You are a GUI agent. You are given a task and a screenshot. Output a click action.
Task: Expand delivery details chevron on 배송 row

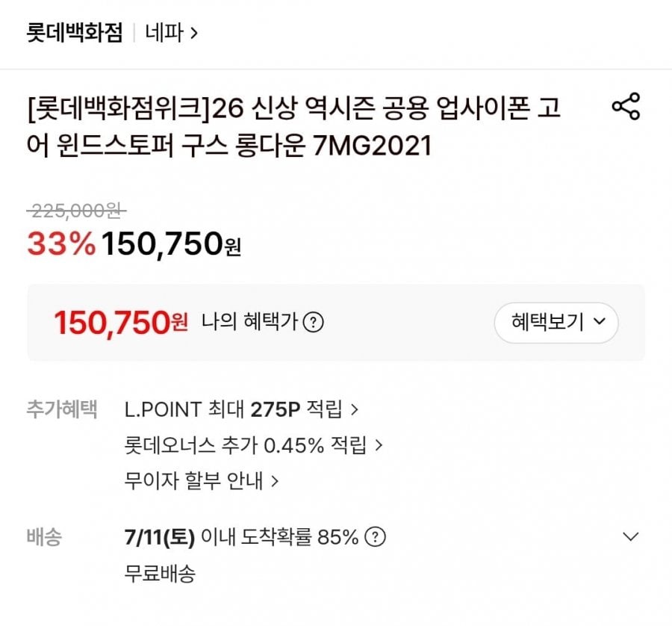[x=630, y=536]
